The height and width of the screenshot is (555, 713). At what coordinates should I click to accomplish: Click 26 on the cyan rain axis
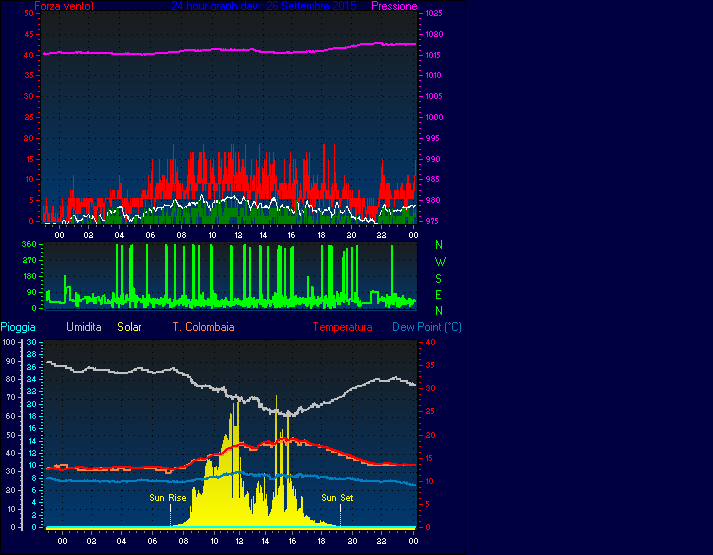32,366
